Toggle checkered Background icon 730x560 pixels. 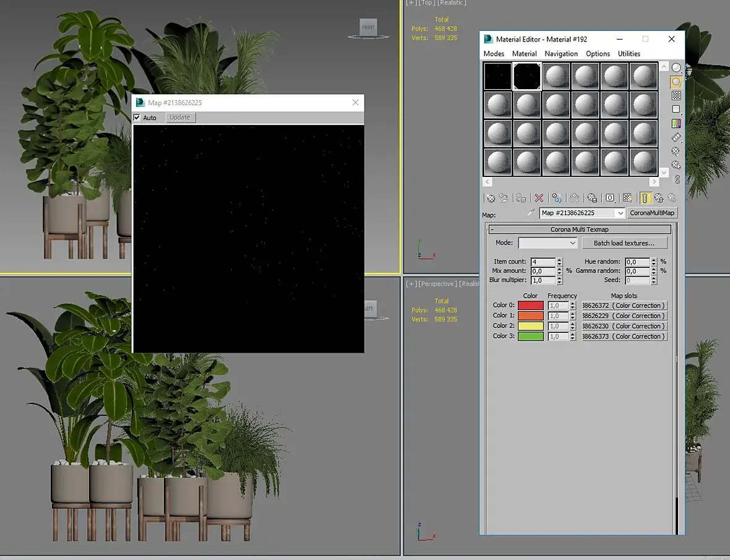pyautogui.click(x=676, y=95)
